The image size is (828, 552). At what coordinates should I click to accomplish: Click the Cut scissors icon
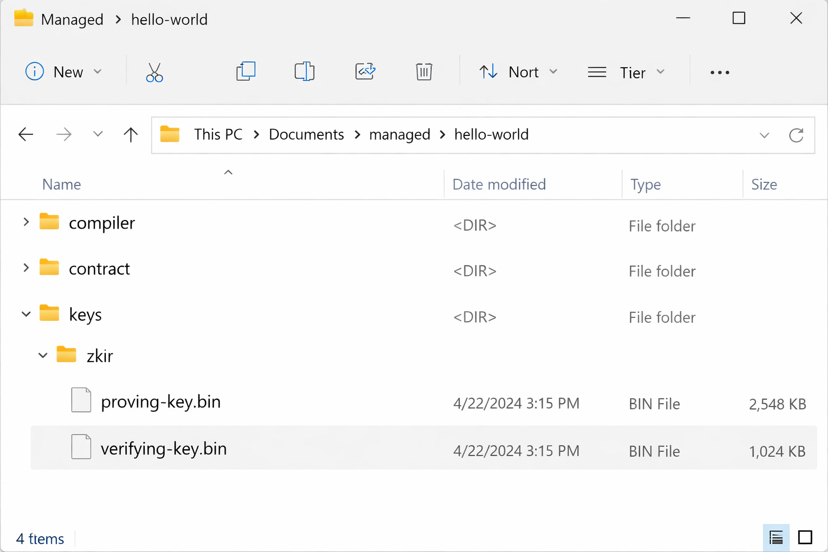tap(154, 72)
